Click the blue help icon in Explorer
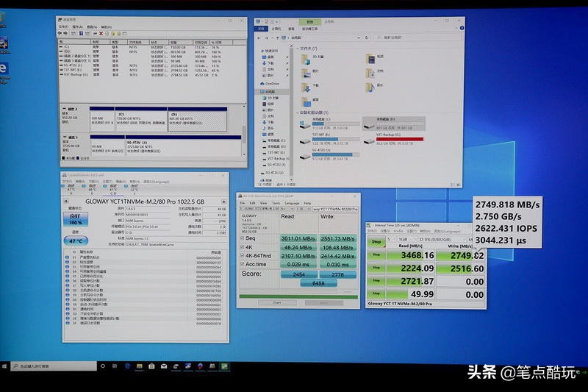 462,28
